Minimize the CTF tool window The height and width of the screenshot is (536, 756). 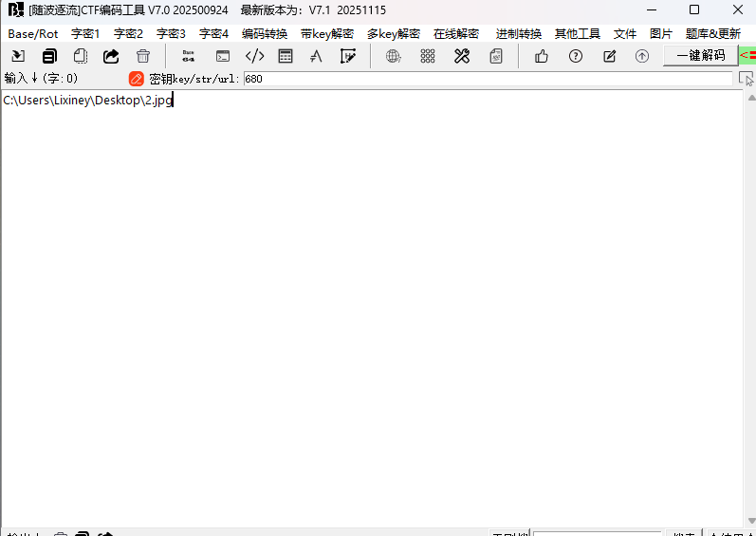pyautogui.click(x=651, y=9)
